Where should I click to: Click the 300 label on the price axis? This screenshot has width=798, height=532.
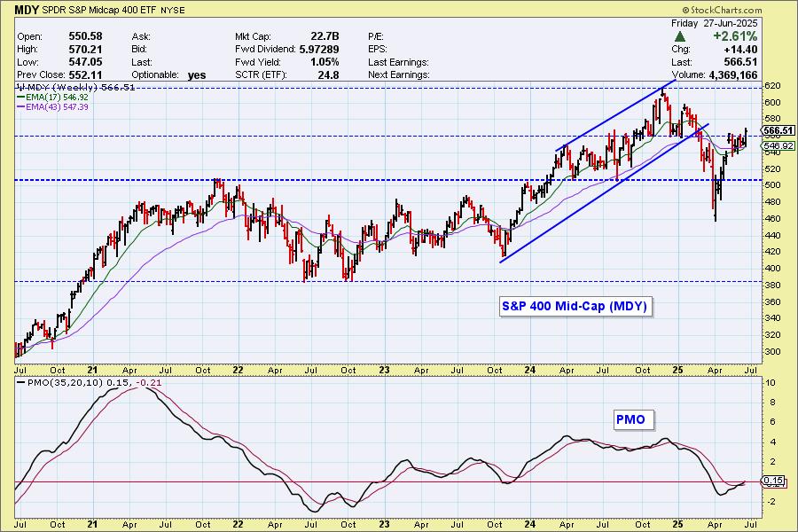click(x=772, y=351)
